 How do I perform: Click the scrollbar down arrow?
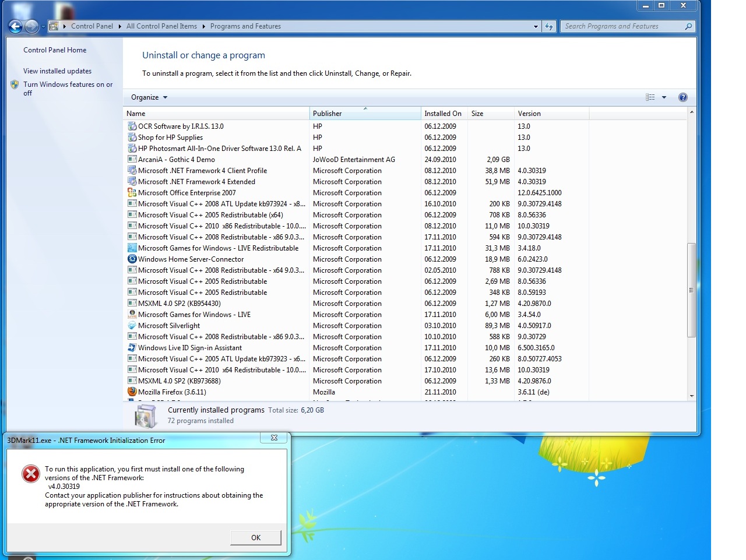(x=692, y=396)
